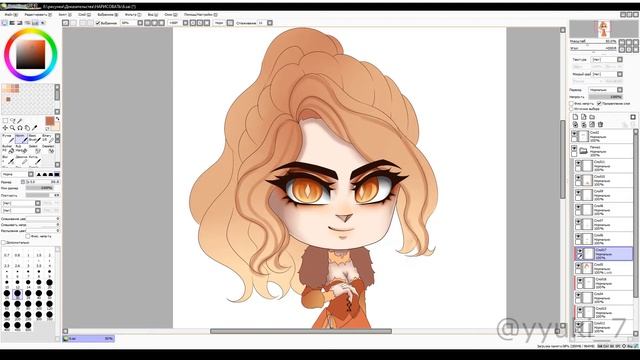Select the lasso selection tool
Screen dimensions: 640x360
click(13, 121)
